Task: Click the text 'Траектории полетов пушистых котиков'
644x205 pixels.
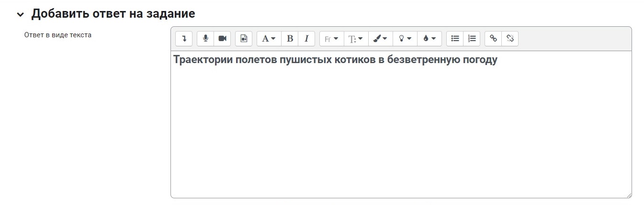Action: pyautogui.click(x=274, y=60)
